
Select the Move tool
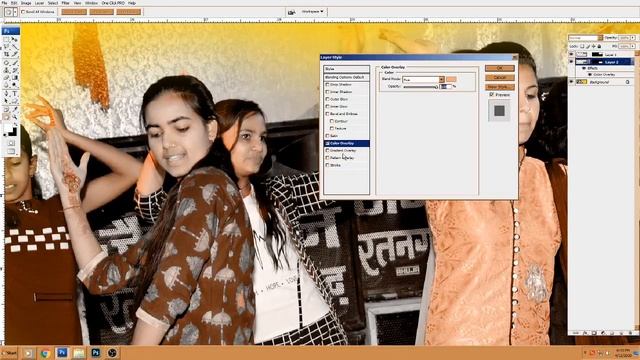pos(15,39)
